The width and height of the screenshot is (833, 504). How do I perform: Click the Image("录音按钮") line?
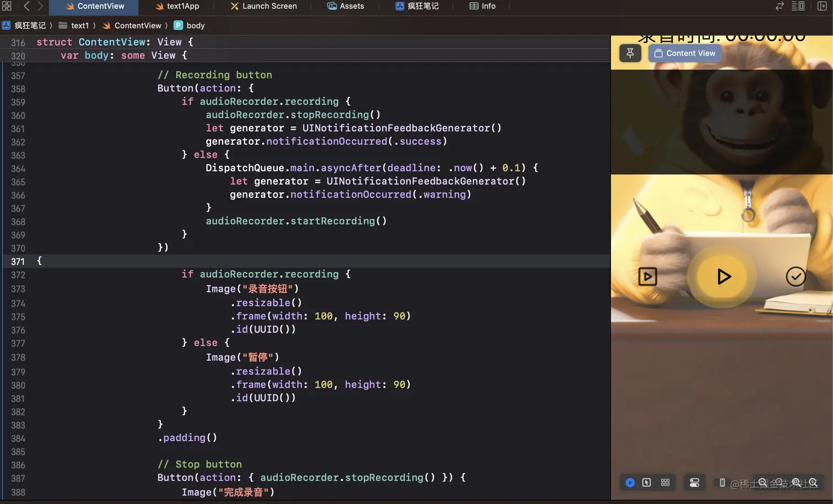click(252, 289)
